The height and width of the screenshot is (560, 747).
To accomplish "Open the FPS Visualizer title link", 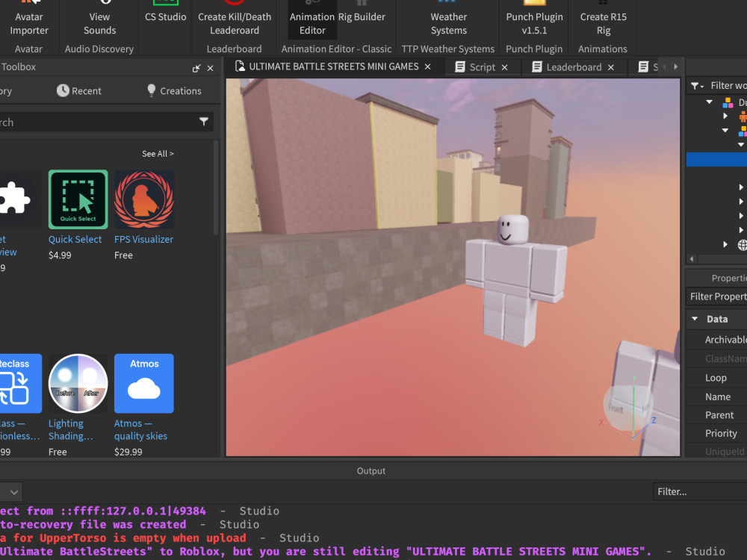I will pos(143,239).
